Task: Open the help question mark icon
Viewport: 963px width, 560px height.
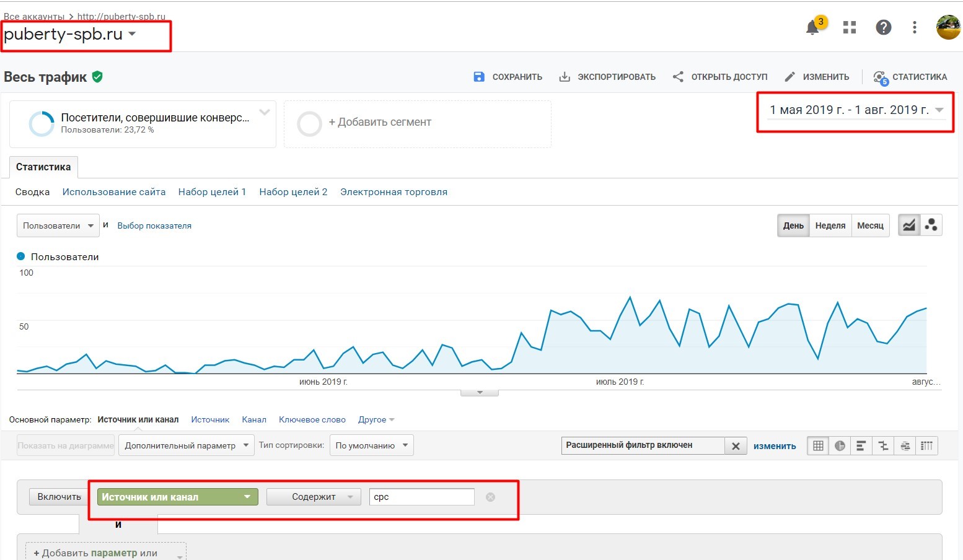Action: tap(883, 27)
